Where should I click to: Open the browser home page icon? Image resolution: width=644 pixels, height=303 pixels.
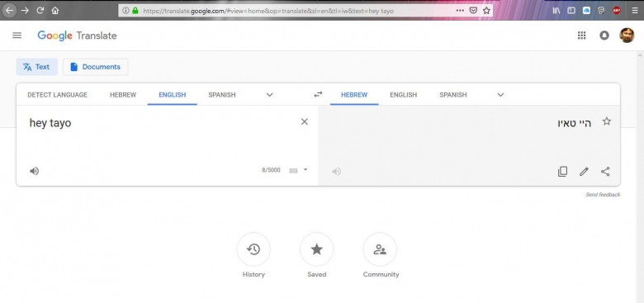pyautogui.click(x=55, y=11)
